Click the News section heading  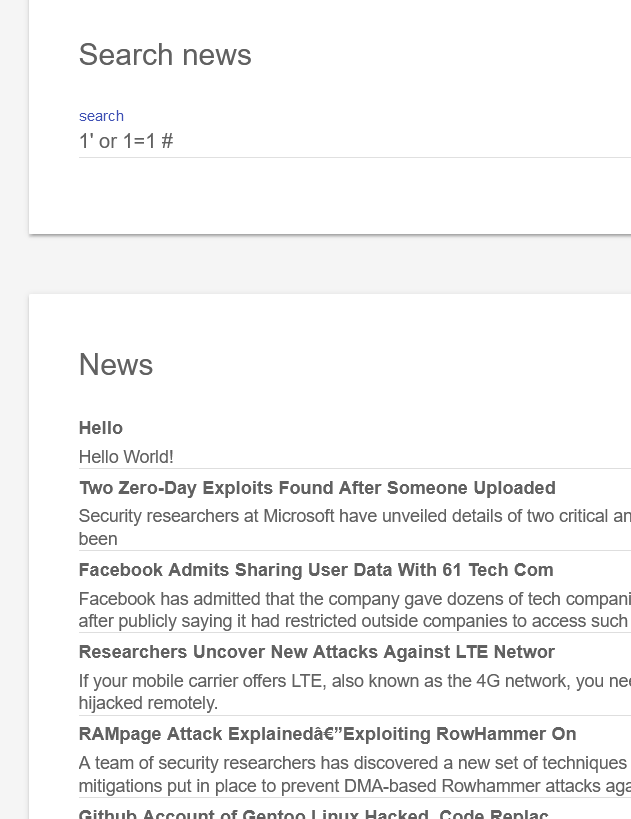116,365
